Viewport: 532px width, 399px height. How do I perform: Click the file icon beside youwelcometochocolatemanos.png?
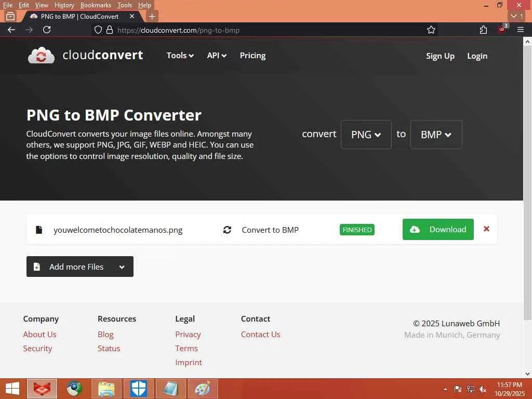click(39, 230)
